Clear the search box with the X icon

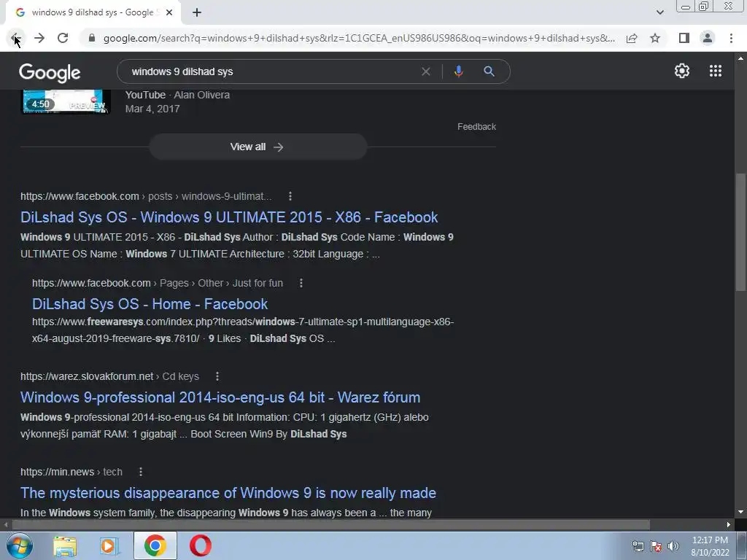[x=426, y=71]
